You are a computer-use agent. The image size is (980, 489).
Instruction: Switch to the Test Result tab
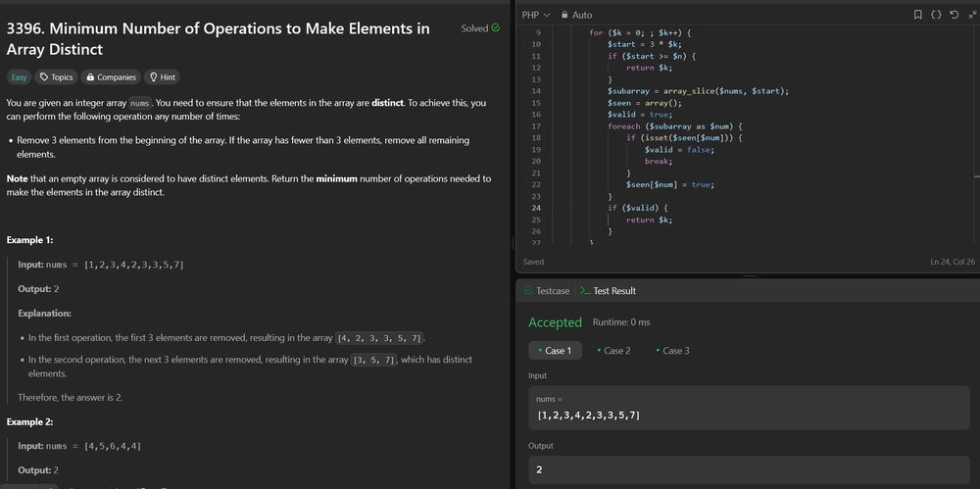click(609, 291)
